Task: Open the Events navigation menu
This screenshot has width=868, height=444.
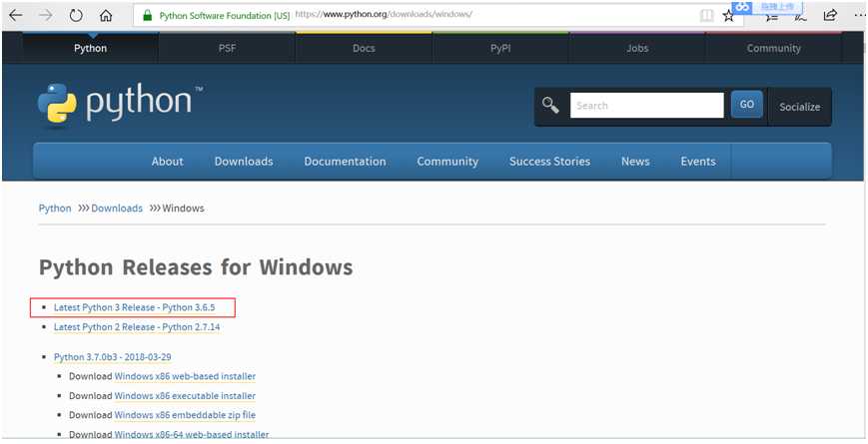Action: (x=698, y=162)
